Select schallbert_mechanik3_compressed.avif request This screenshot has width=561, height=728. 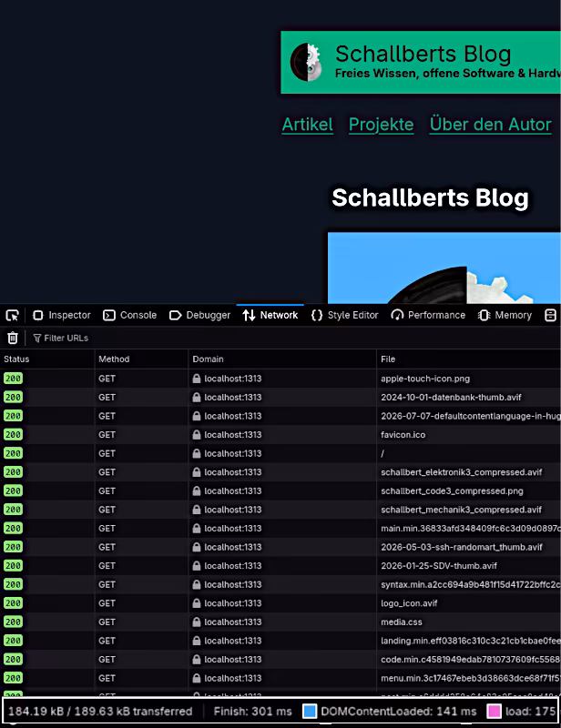(x=280, y=510)
